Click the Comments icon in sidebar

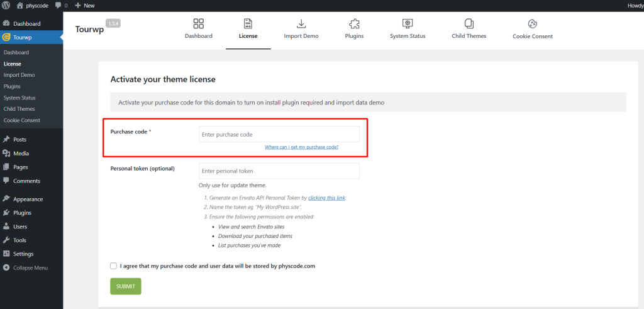(x=6, y=181)
